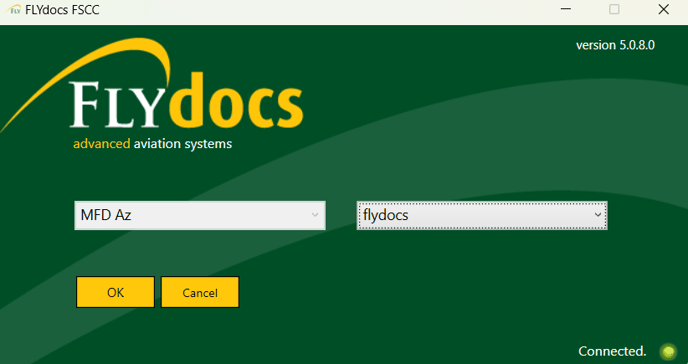688x364 pixels.
Task: Click the yellow word advanced under logo
Action: pyautogui.click(x=102, y=144)
